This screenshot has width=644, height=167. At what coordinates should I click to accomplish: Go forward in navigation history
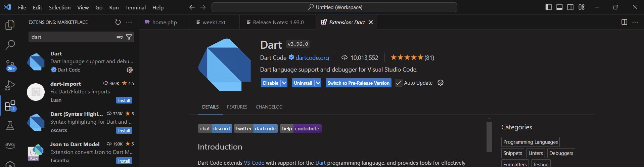point(203,7)
